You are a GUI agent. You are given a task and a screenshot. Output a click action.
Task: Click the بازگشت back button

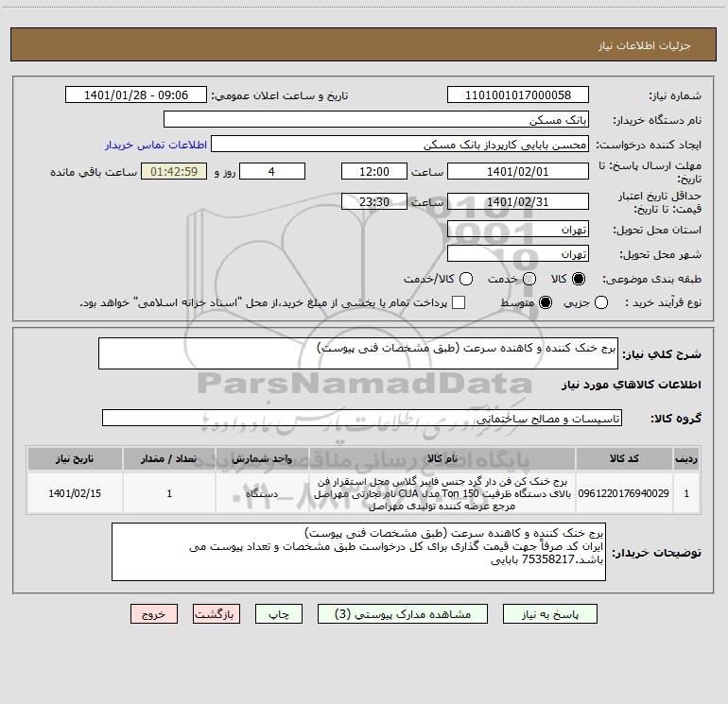point(217,614)
